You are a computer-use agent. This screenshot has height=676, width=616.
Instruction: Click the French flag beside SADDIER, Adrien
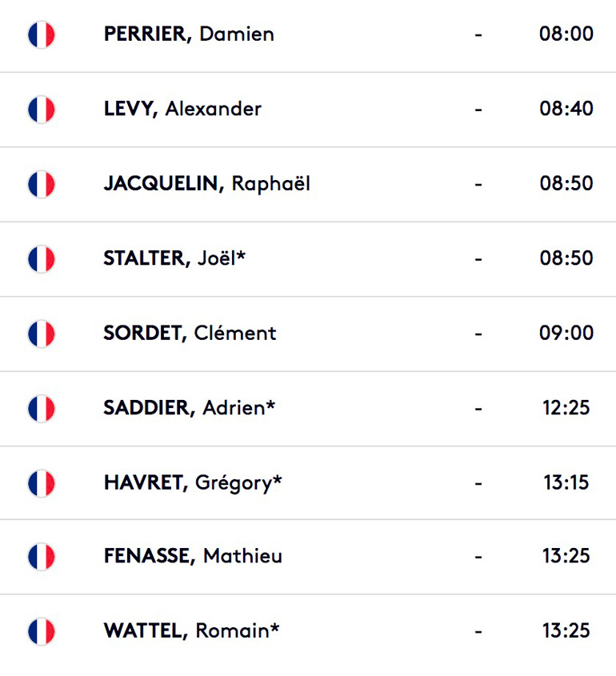[x=42, y=408]
